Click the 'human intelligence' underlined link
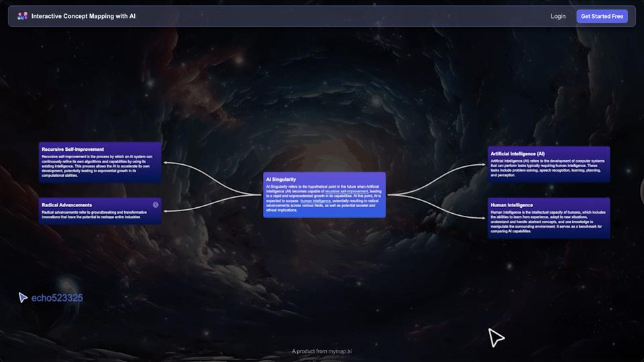Screen dimensions: 644x362 tap(315, 200)
